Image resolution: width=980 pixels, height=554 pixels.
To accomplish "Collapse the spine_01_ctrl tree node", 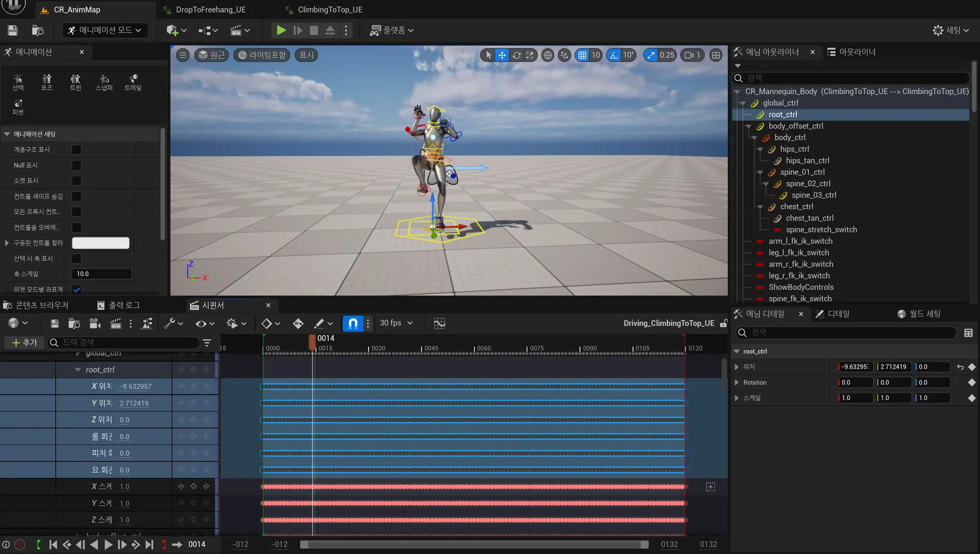I will 760,172.
